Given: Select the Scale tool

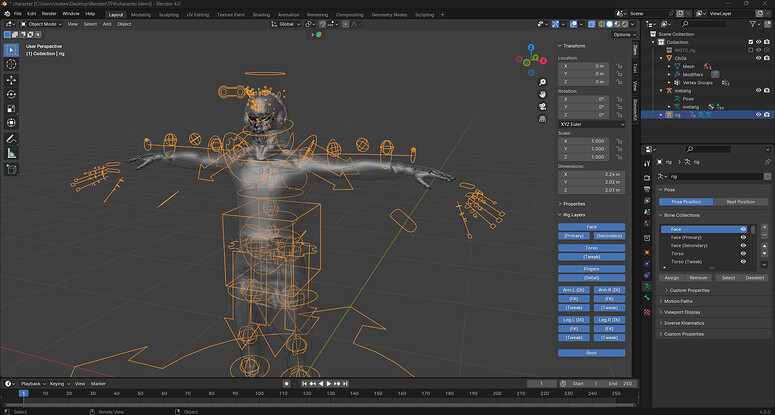Looking at the screenshot, I should pyautogui.click(x=11, y=109).
